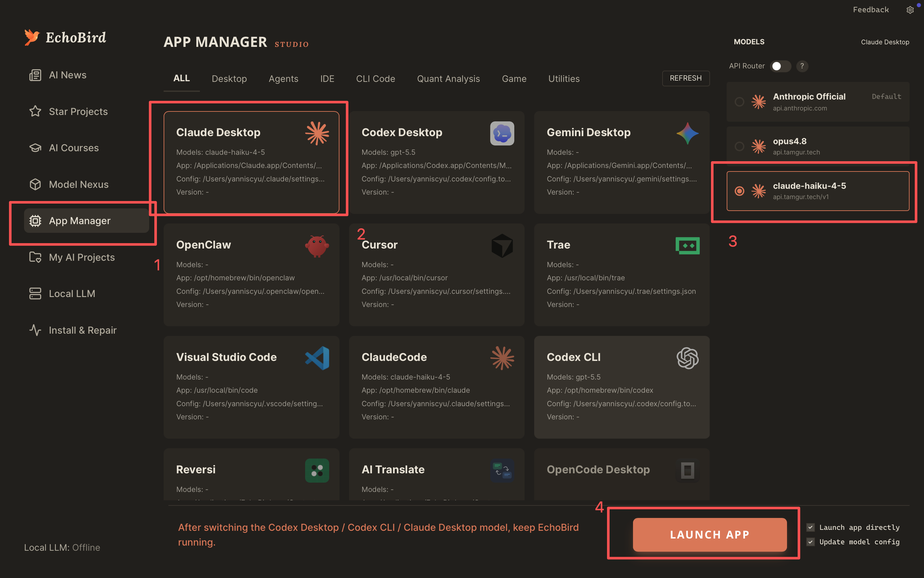Select the OpenClaw app title

[203, 245]
